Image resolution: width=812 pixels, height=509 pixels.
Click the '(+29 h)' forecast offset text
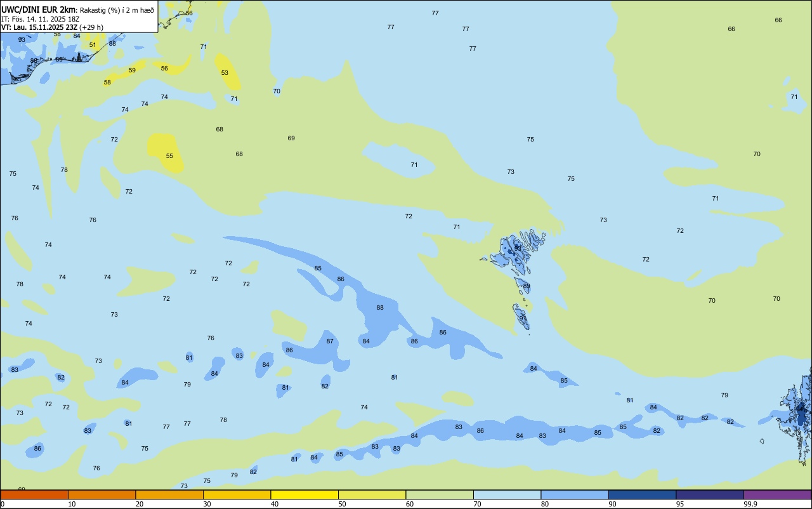91,27
